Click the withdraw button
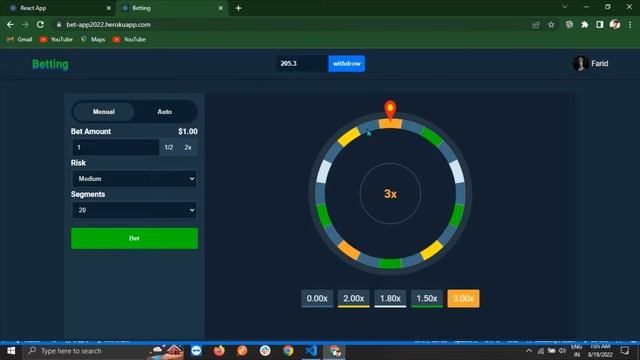This screenshot has width=640, height=360. click(x=347, y=64)
